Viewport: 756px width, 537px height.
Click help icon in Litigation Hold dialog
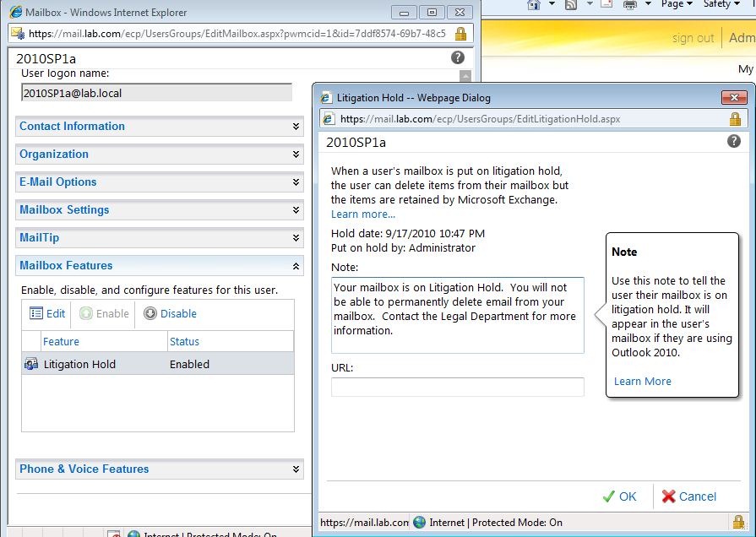click(x=734, y=141)
